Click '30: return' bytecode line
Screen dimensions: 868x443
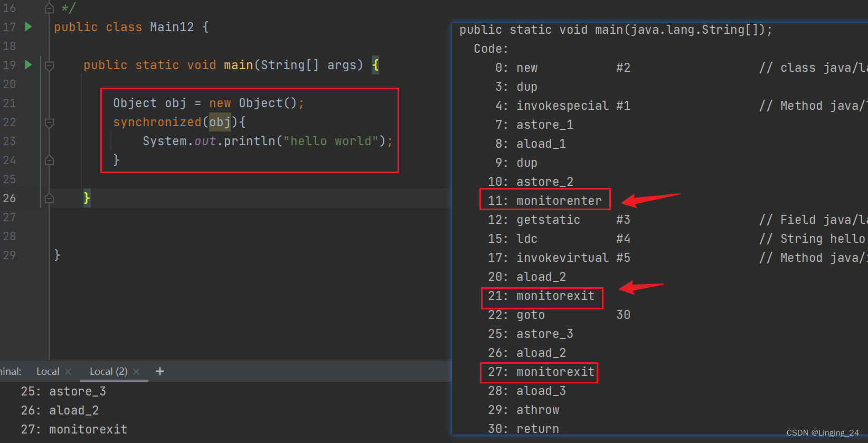click(523, 428)
